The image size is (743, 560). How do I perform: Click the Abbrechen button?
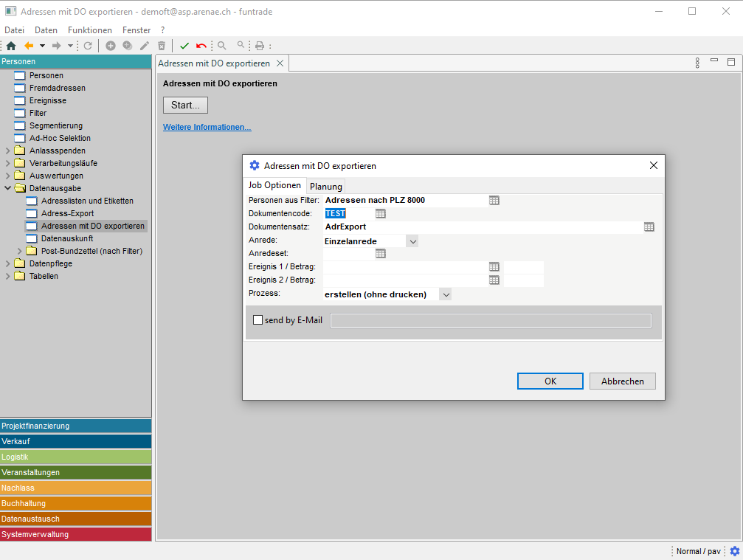click(x=622, y=381)
